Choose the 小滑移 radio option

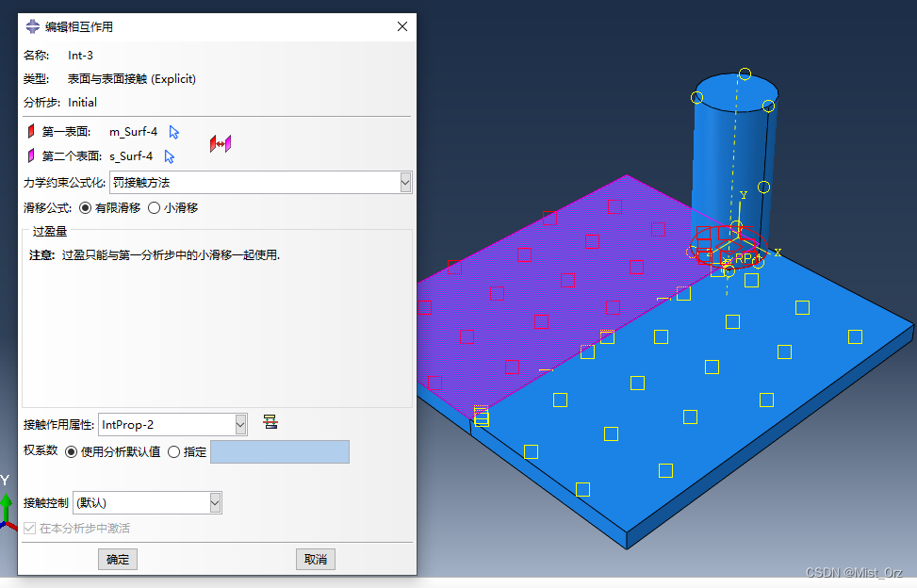(x=155, y=207)
